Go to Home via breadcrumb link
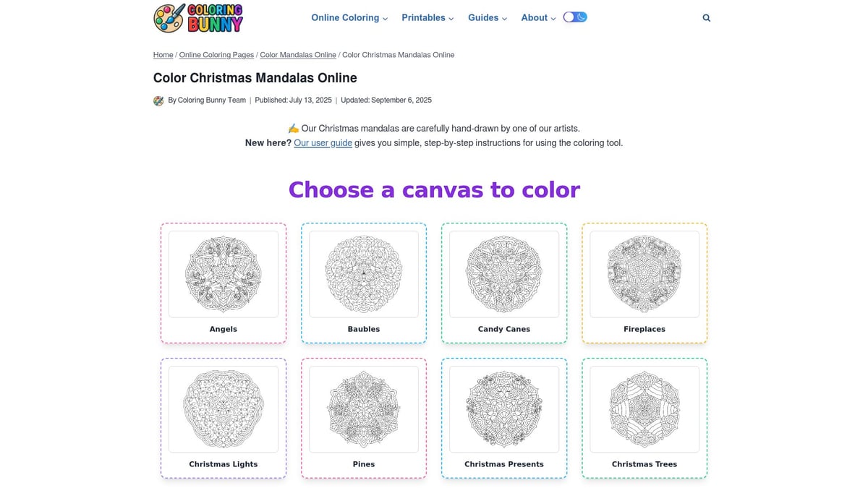The image size is (868, 488). [x=163, y=54]
